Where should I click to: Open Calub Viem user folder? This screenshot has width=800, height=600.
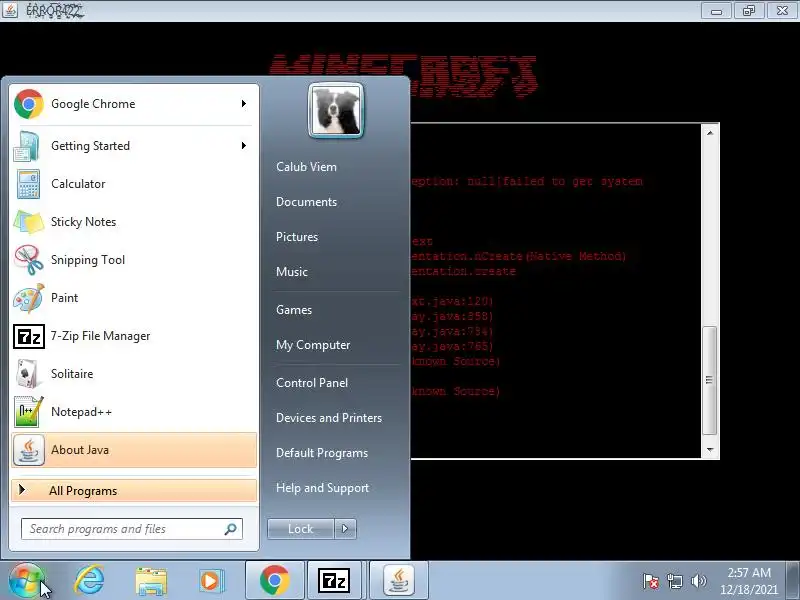(306, 167)
